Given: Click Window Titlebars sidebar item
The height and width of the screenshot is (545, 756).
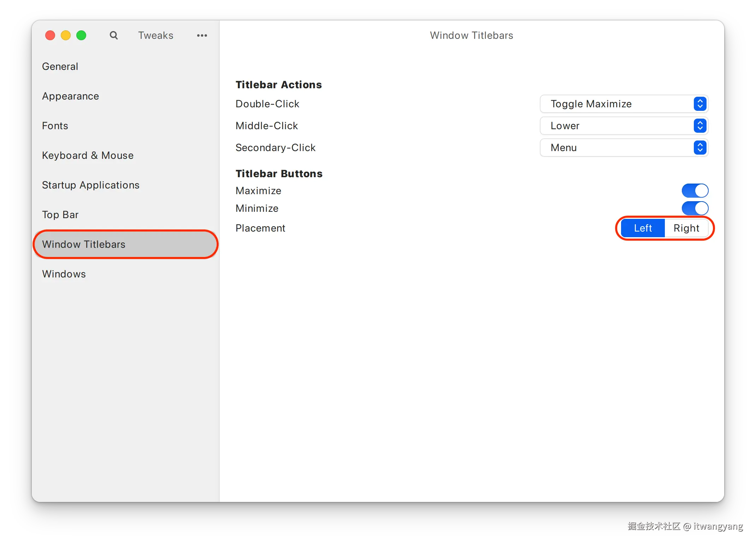Looking at the screenshot, I should click(x=84, y=244).
